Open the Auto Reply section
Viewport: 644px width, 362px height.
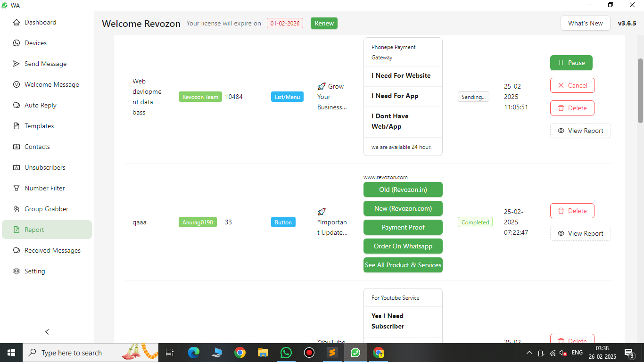[47, 105]
